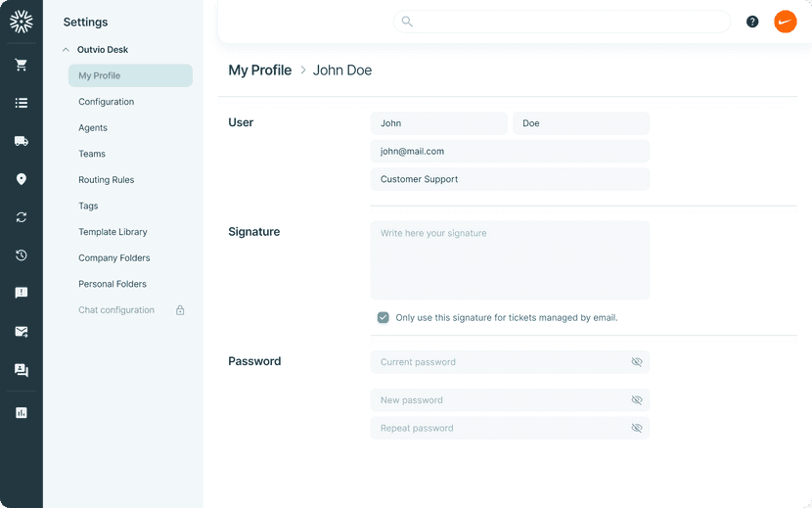Click into the signature text area
This screenshot has width=812, height=508.
pyautogui.click(x=509, y=260)
